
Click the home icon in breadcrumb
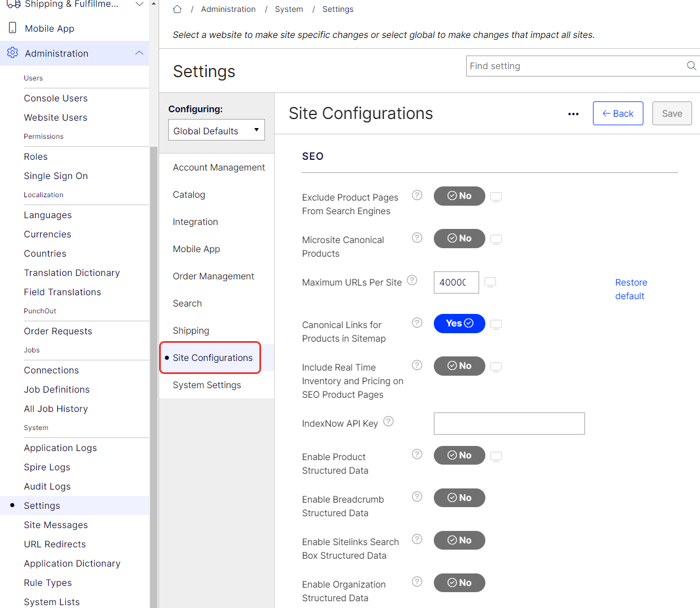coord(177,9)
